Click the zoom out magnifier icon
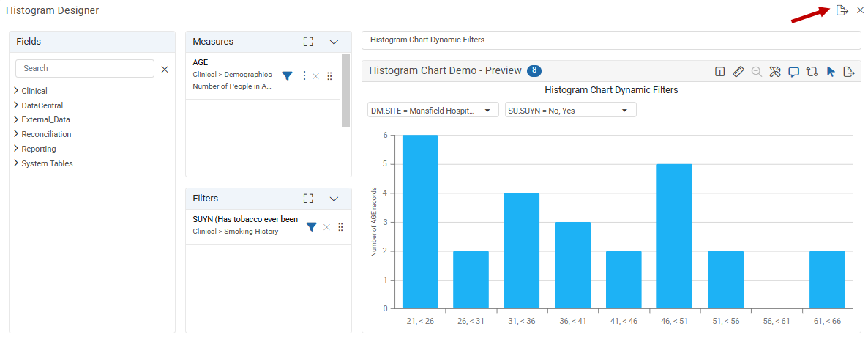The image size is (868, 337). (757, 72)
